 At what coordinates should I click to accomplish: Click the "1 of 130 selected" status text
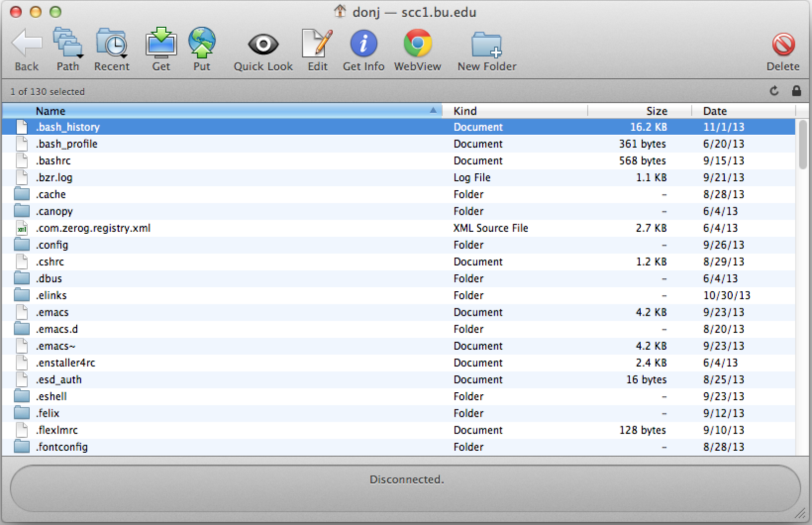coord(48,92)
